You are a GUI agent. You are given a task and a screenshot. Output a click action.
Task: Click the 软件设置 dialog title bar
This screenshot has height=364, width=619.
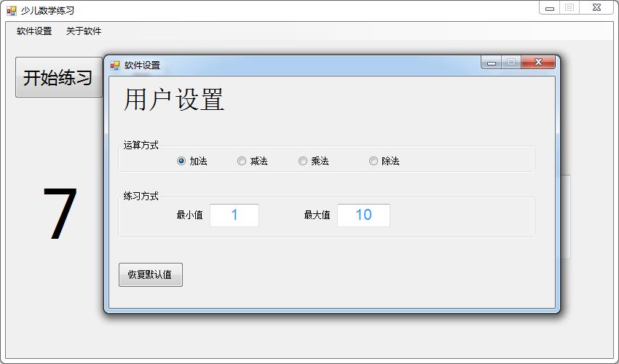[291, 65]
